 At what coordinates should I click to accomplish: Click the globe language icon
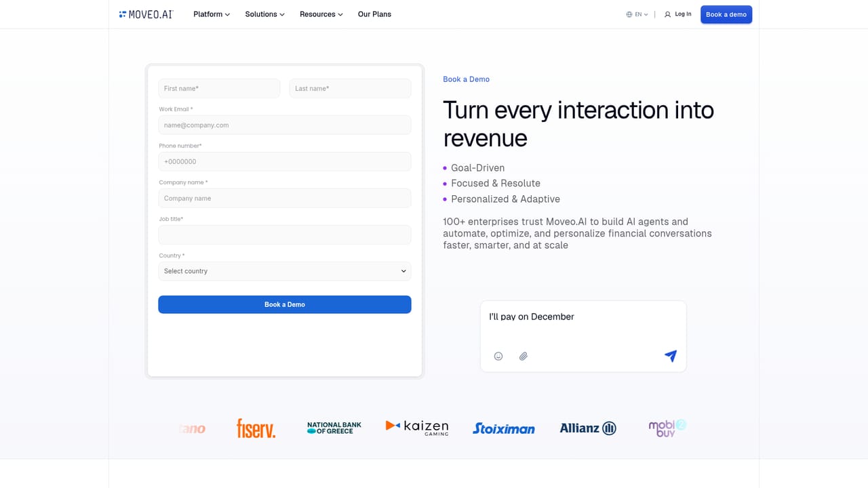(x=629, y=14)
